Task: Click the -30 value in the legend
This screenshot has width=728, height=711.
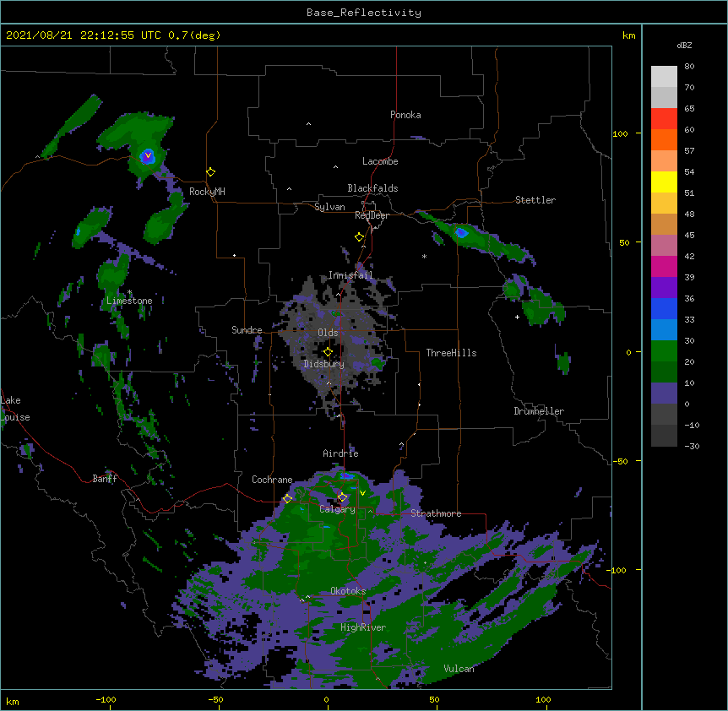Action: point(692,446)
